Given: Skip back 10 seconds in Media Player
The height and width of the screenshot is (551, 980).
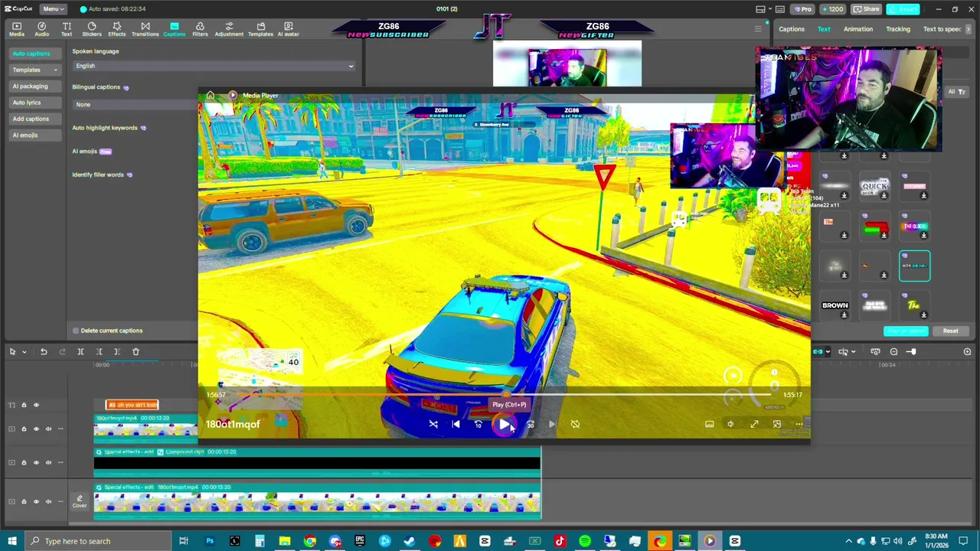Looking at the screenshot, I should pyautogui.click(x=479, y=424).
